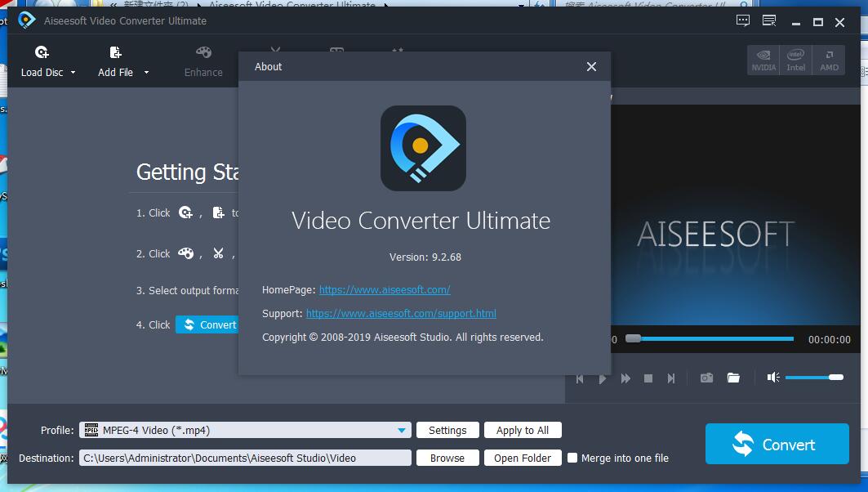Click the Load Disc icon

click(42, 52)
